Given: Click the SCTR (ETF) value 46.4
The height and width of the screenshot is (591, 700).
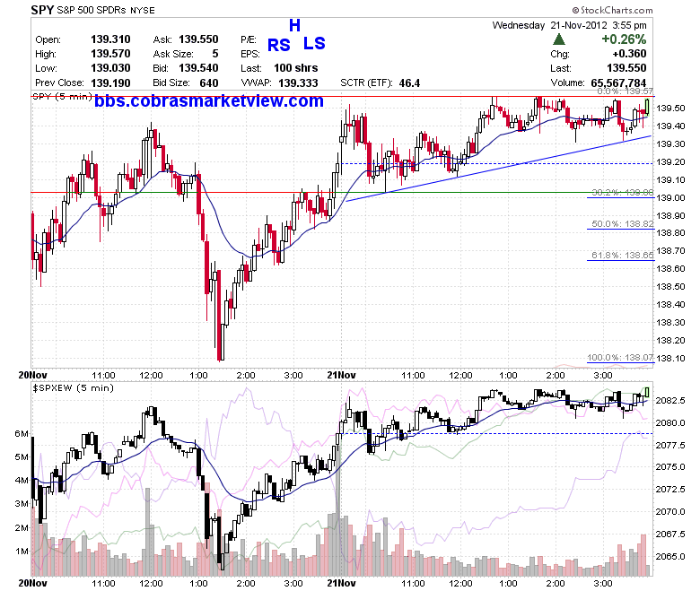Looking at the screenshot, I should tap(409, 83).
